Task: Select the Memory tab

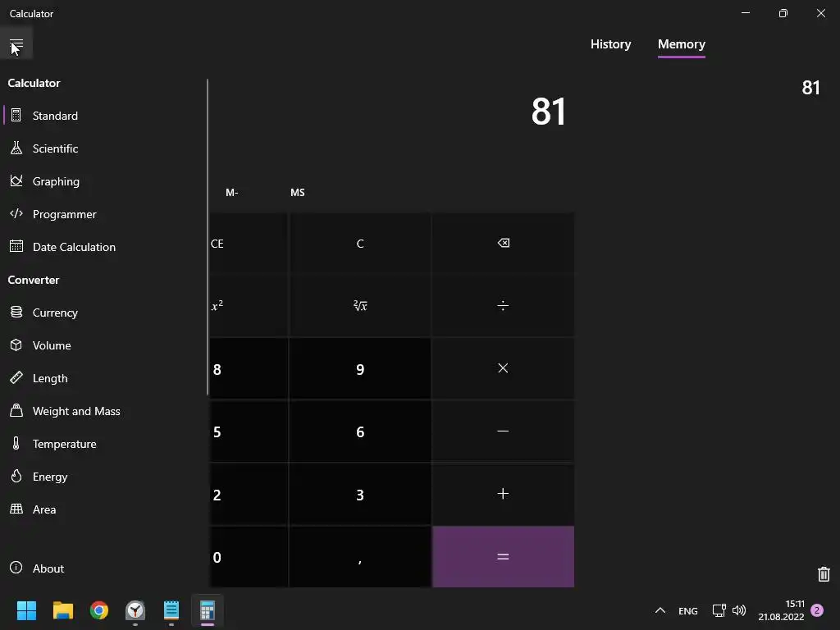Action: coord(682,44)
